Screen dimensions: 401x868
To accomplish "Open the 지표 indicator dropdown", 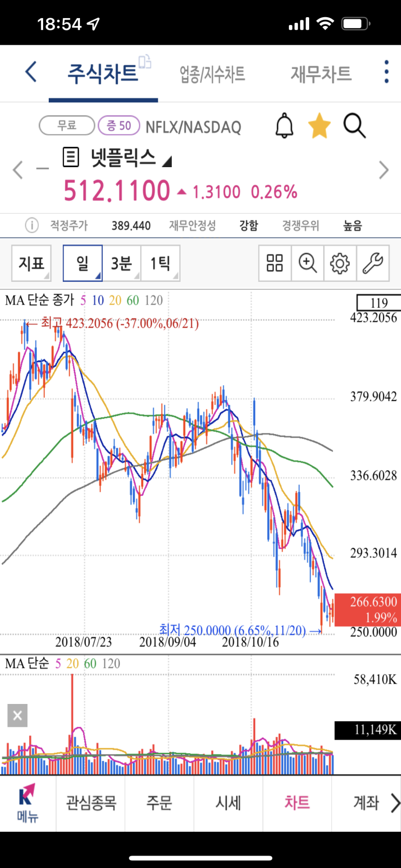I will pos(31,263).
